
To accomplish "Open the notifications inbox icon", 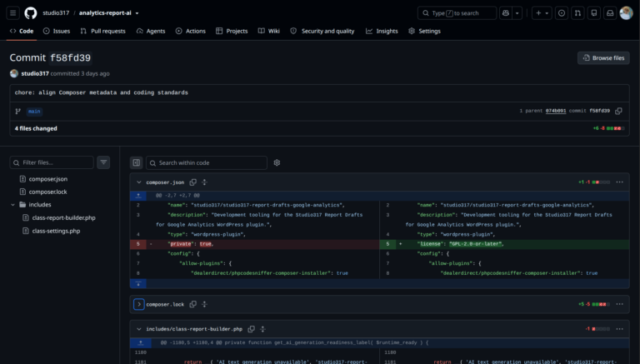I will (610, 13).
